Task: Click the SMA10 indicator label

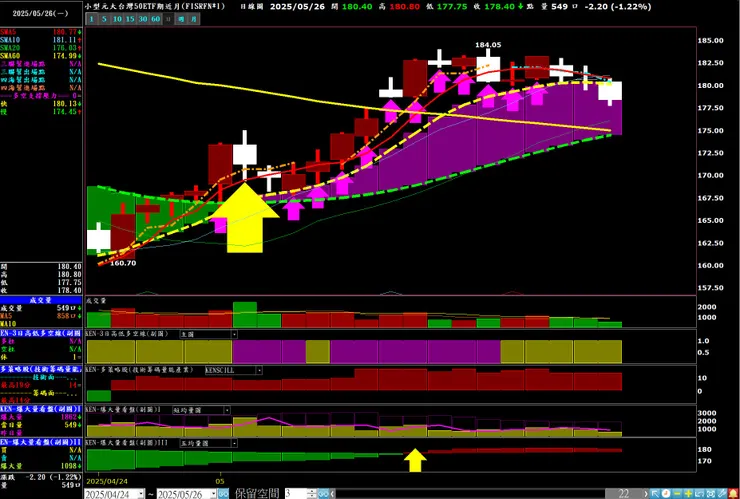Action: (9, 40)
